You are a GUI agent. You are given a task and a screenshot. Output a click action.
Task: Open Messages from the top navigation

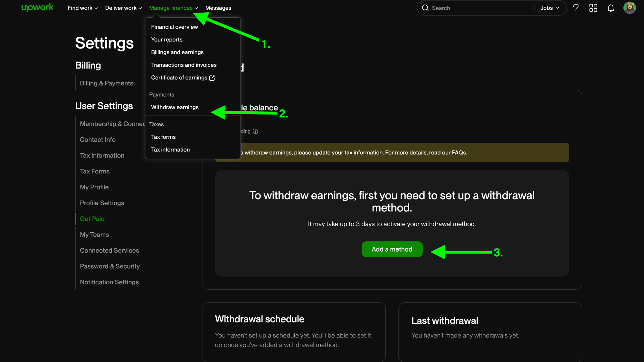pyautogui.click(x=218, y=8)
